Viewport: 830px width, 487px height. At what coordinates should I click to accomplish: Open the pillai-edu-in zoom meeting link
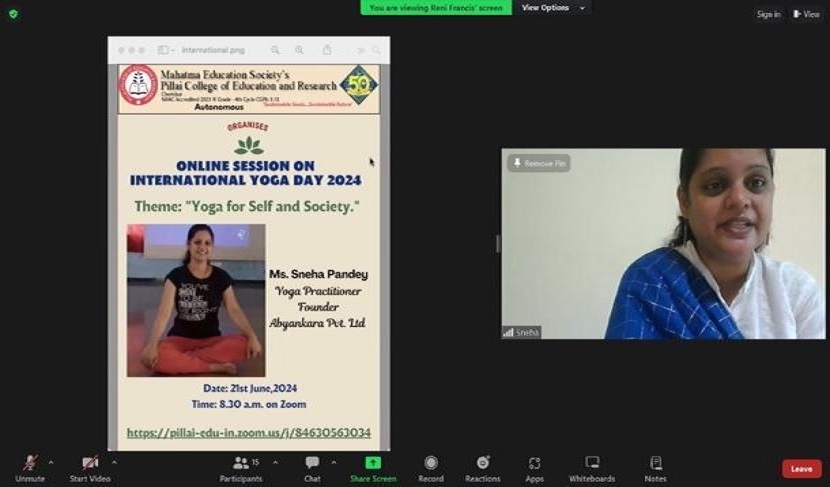click(249, 433)
